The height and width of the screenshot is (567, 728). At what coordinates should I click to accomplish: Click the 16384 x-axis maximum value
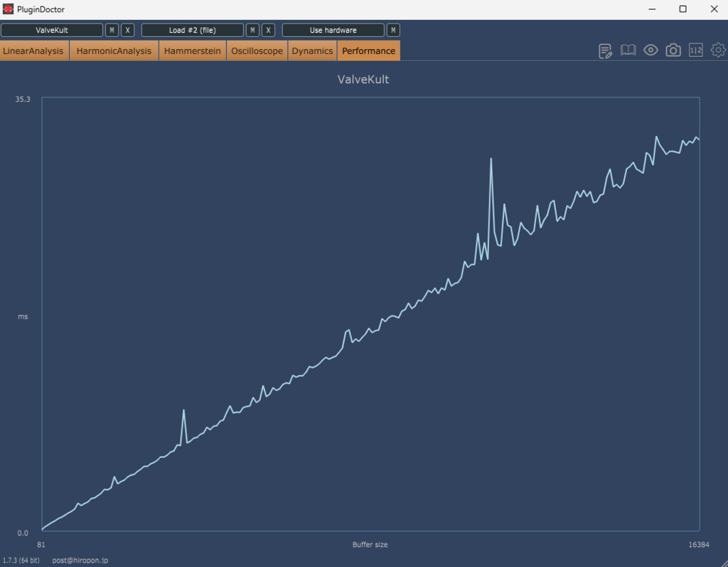coord(699,544)
